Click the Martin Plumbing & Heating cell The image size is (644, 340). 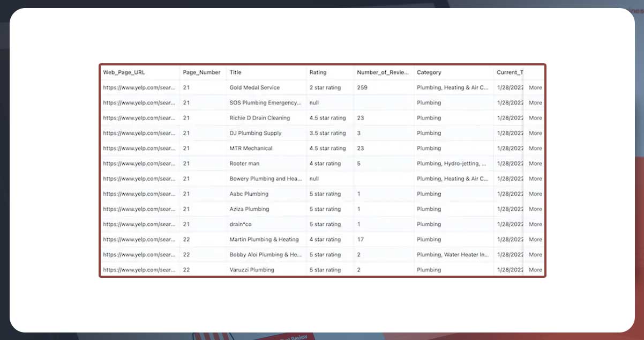[x=264, y=239]
